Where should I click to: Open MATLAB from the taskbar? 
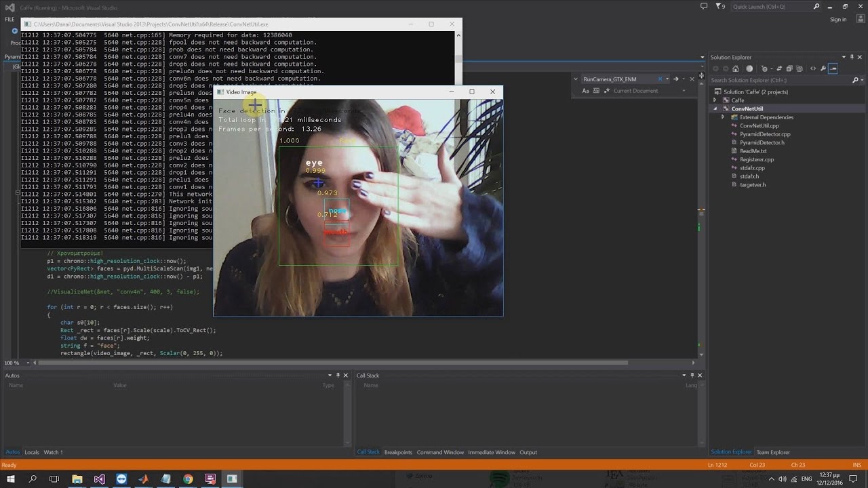point(144,479)
